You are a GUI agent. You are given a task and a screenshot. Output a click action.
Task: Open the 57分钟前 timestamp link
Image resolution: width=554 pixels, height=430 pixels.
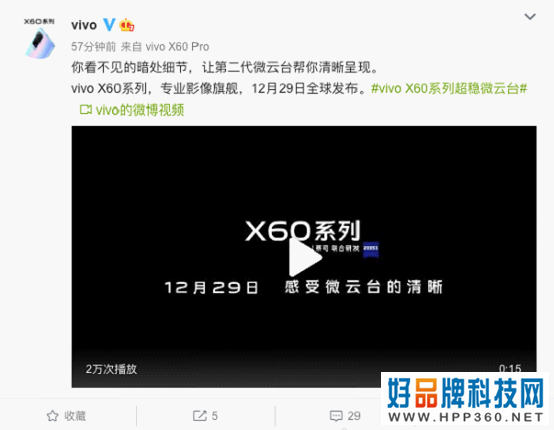coord(94,47)
